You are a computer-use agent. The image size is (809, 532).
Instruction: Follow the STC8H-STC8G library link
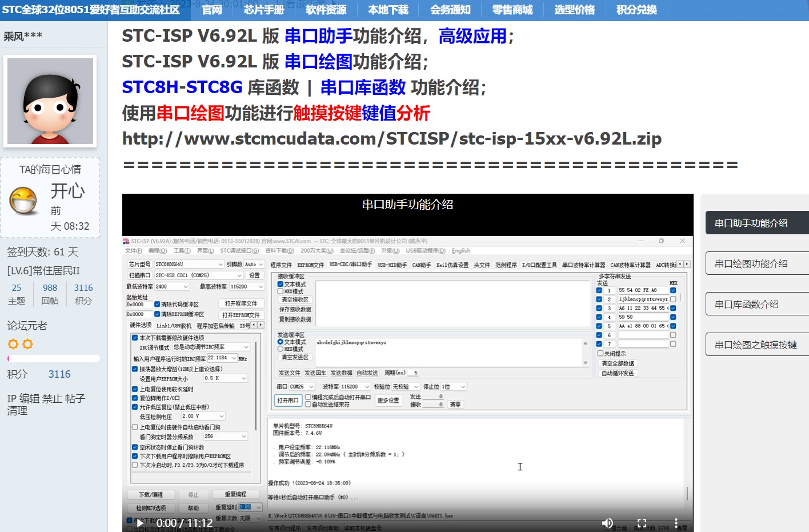pyautogui.click(x=182, y=87)
